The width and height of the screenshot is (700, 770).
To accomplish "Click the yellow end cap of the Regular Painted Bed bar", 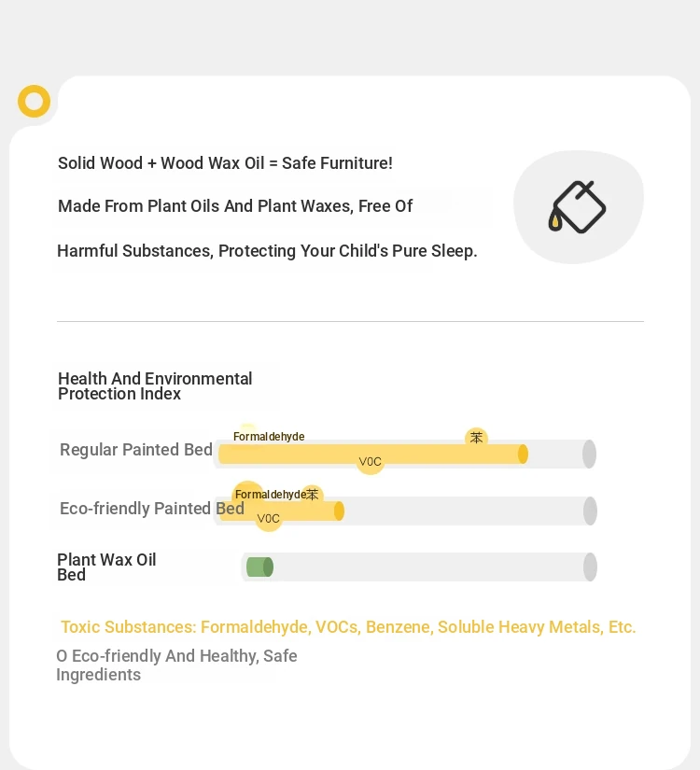I will point(524,454).
